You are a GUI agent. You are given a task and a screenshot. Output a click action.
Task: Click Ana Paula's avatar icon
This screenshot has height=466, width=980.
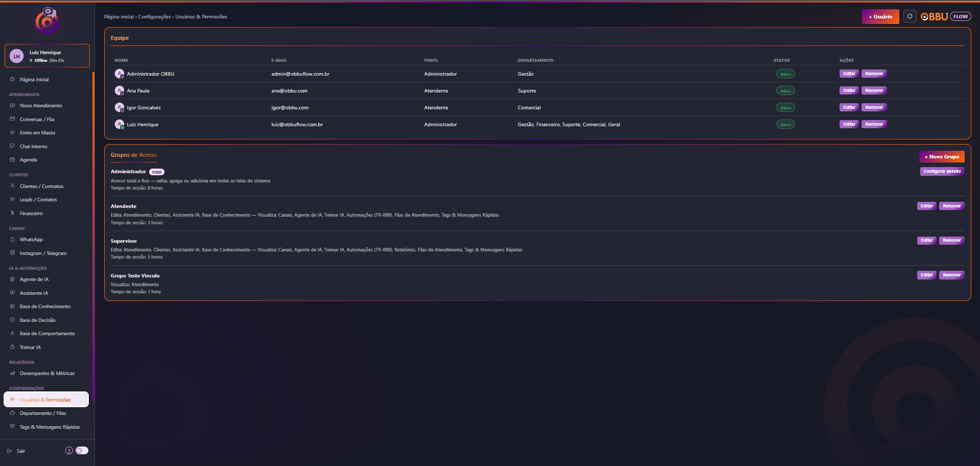coord(119,90)
